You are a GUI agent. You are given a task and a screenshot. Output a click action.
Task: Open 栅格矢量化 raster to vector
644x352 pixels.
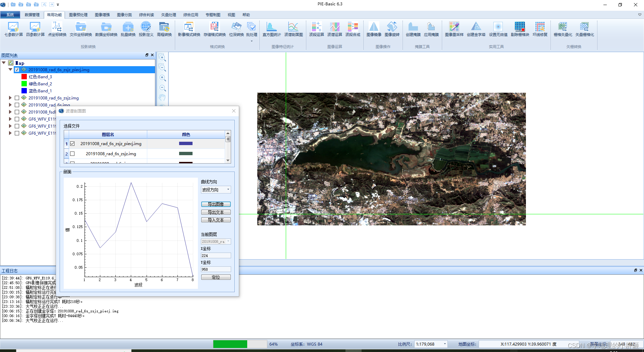point(563,29)
